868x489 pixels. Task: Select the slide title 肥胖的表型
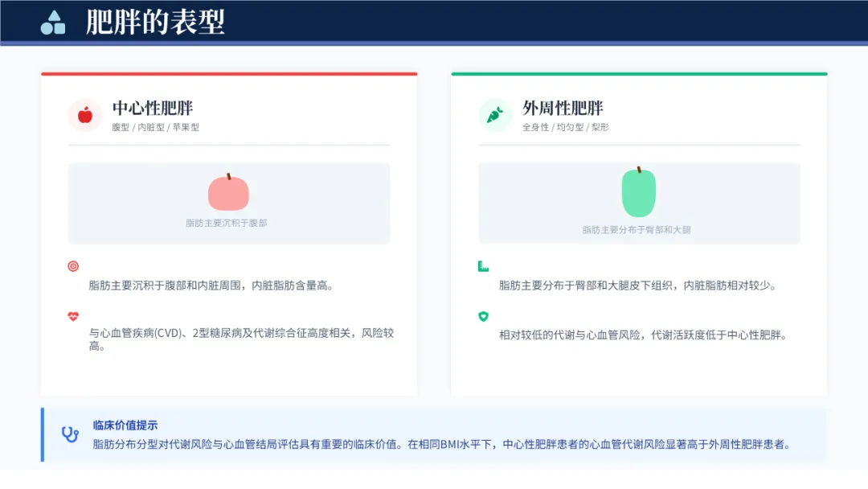pyautogui.click(x=155, y=23)
